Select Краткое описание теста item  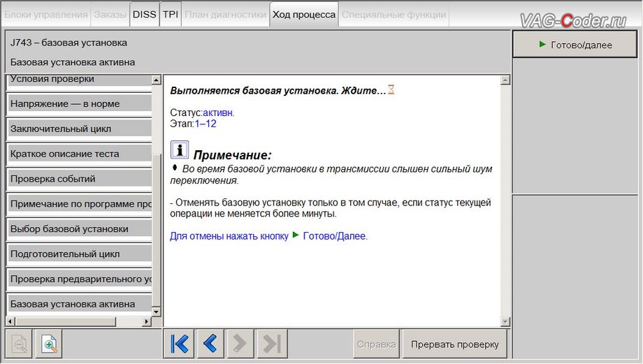click(79, 154)
